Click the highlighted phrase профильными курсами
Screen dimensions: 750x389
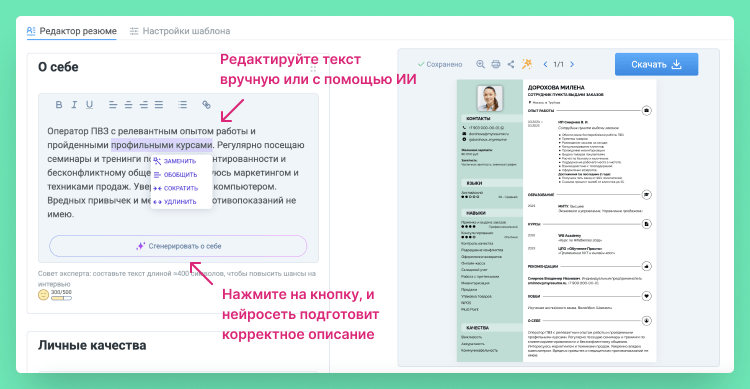162,144
